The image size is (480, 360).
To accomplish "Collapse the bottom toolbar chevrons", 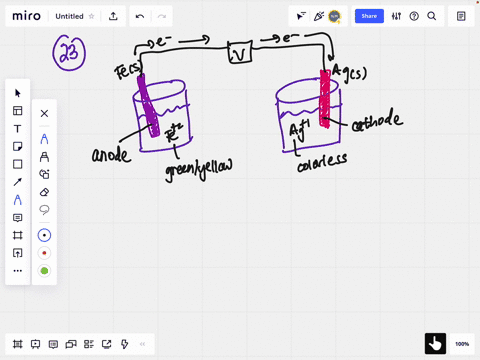I will (x=142, y=344).
